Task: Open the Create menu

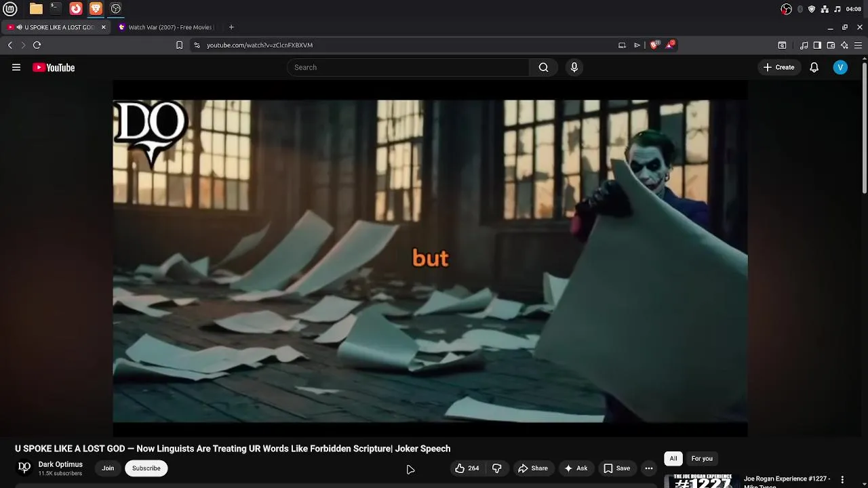Action: point(778,67)
